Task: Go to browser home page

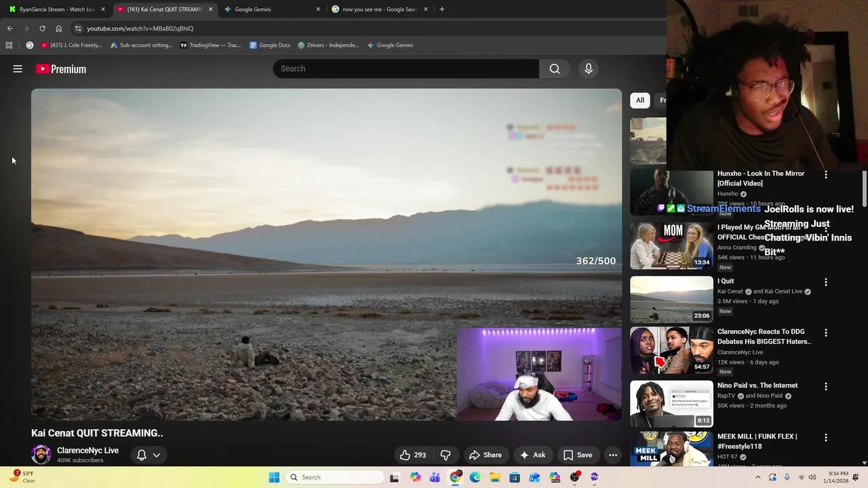Action: point(58,28)
